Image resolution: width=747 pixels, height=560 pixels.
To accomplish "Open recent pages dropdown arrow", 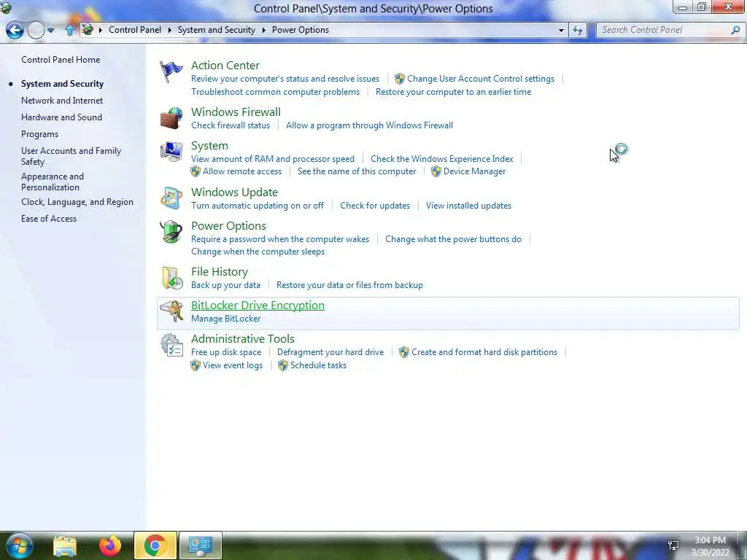I will [50, 31].
